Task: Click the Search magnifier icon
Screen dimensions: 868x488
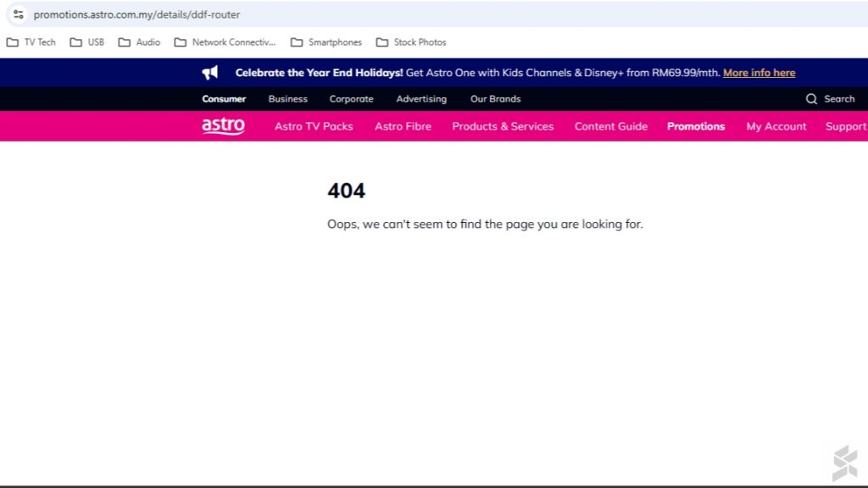Action: 811,99
